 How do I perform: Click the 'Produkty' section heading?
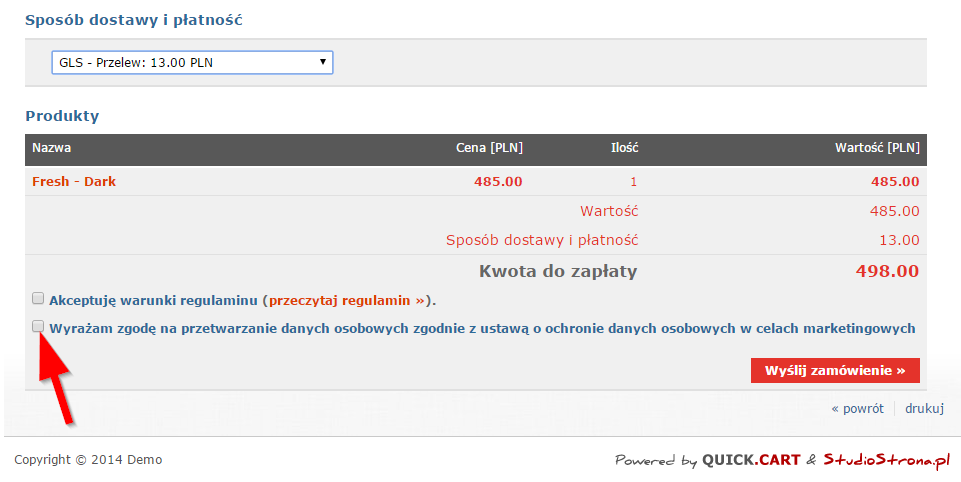[x=62, y=116]
